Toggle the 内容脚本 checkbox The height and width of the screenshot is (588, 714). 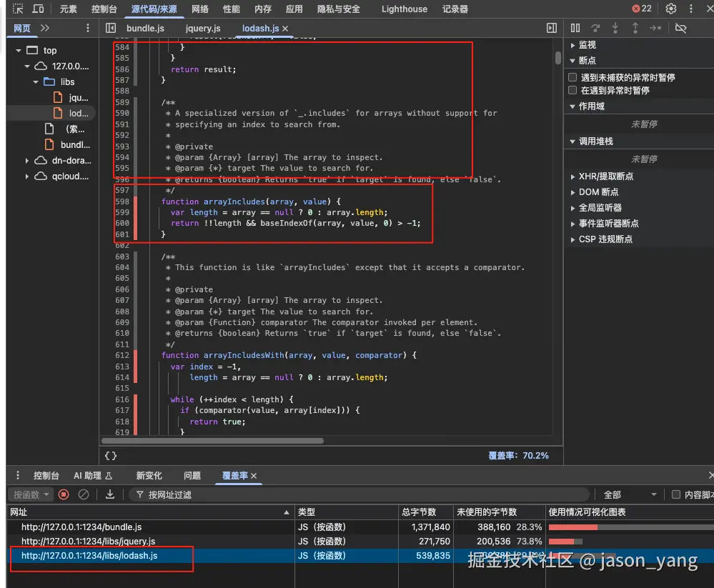click(676, 494)
